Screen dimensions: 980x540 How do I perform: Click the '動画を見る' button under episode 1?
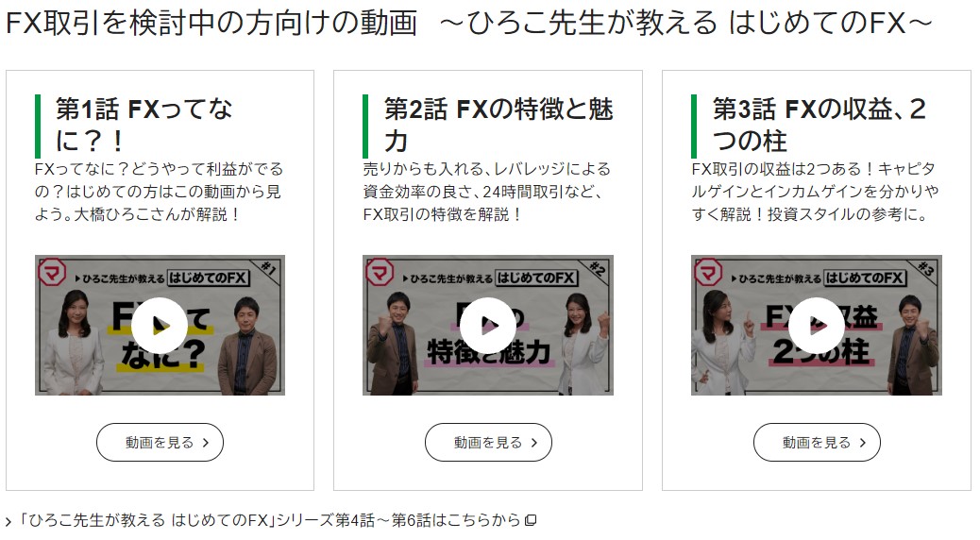tap(160, 443)
